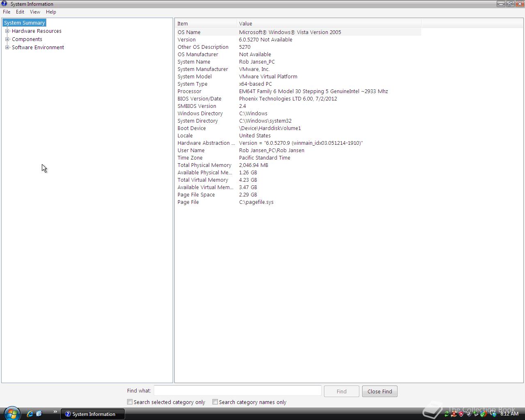525x420 pixels.
Task: Expand the Components tree node
Action: click(7, 39)
